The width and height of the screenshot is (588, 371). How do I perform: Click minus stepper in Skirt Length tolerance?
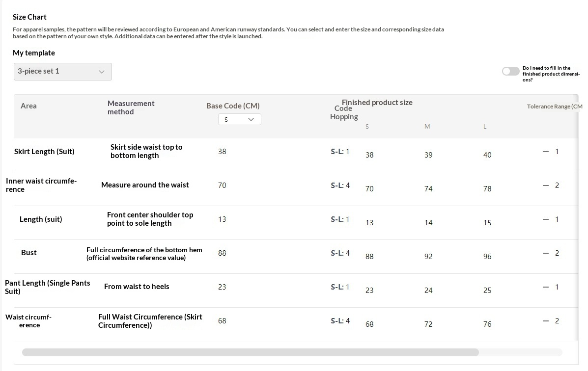pos(545,152)
